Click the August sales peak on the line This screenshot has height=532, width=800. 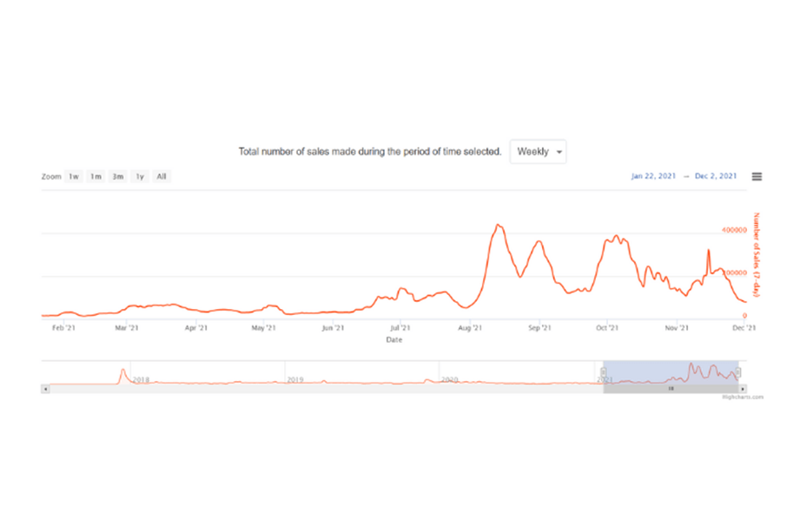click(x=499, y=225)
